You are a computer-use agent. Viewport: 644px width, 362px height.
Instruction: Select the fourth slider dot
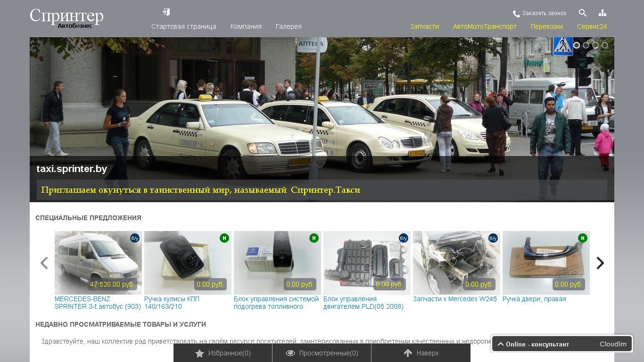click(605, 45)
